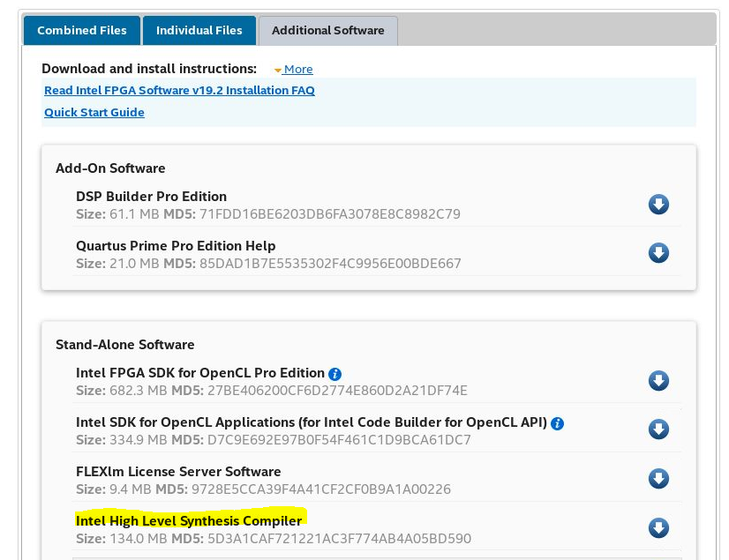The width and height of the screenshot is (729, 560).
Task: Download DSP Builder Pro Edition
Action: click(658, 205)
